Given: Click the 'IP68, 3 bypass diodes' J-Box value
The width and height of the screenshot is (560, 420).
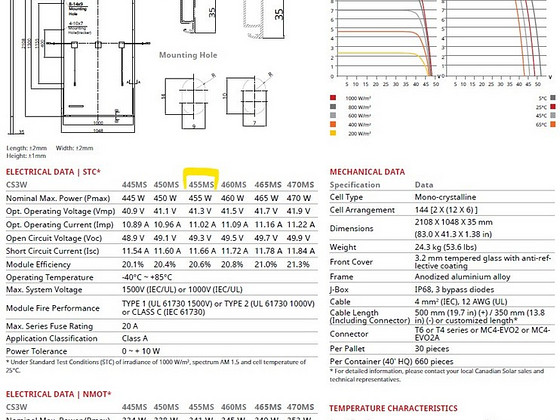Looking at the screenshot, I should click(454, 290).
